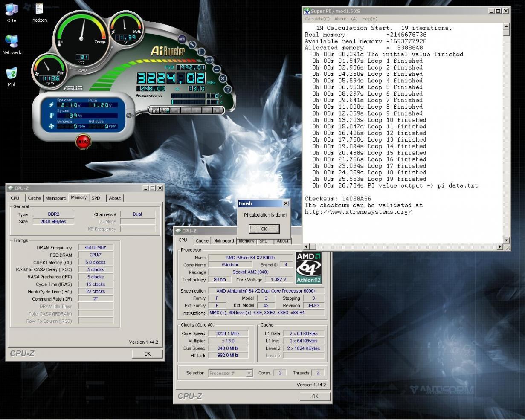
Task: Click the CAS# Latency 5.0 clocks value
Action: pos(95,262)
